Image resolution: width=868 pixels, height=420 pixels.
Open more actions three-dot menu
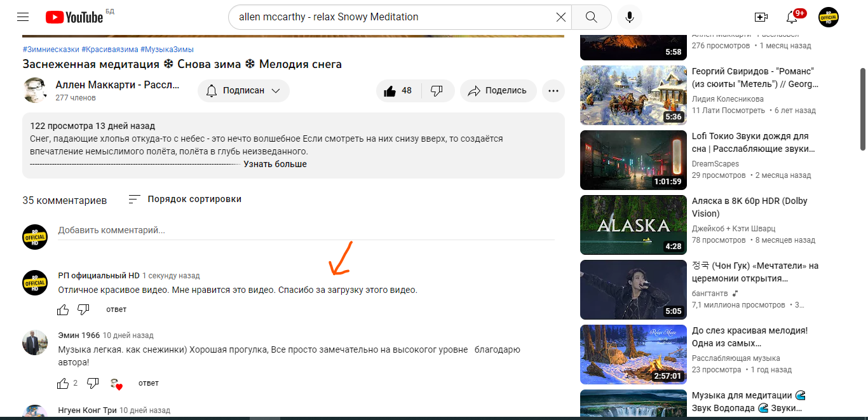click(x=553, y=91)
